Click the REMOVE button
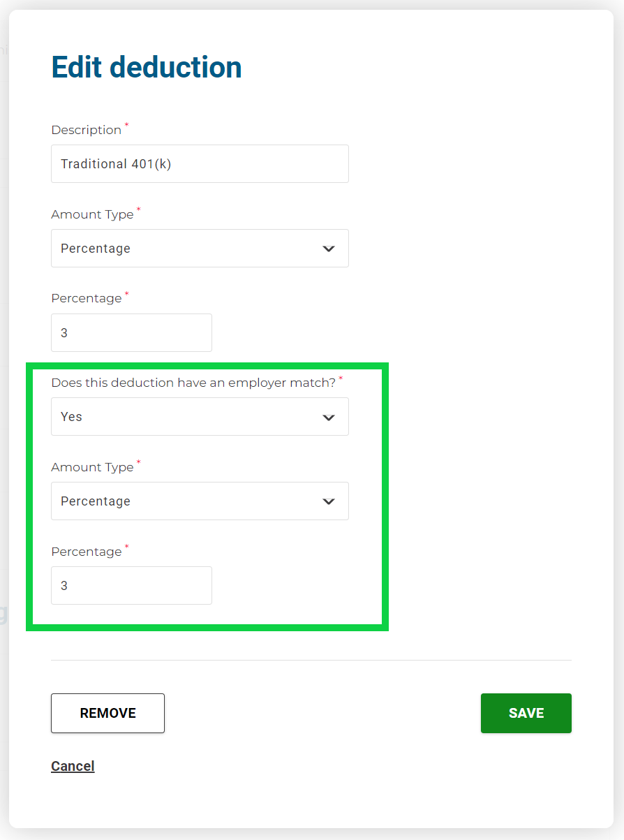624x840 pixels. tap(107, 713)
